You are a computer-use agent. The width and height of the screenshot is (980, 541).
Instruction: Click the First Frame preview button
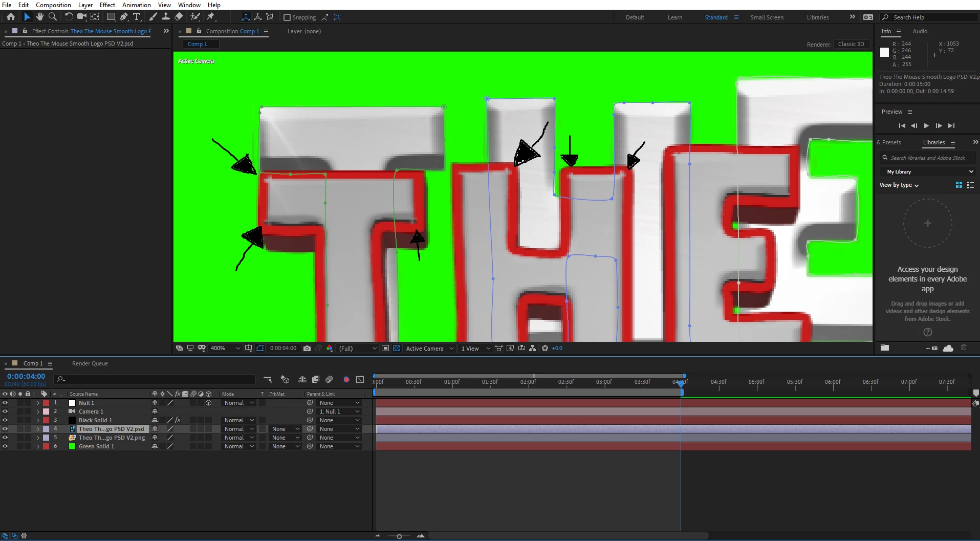pos(902,125)
